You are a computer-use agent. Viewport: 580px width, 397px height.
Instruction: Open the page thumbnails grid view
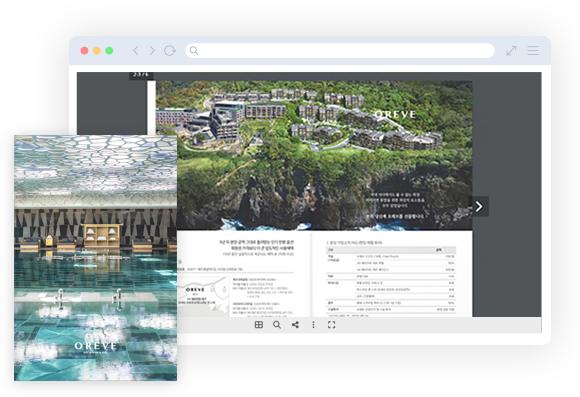(259, 325)
